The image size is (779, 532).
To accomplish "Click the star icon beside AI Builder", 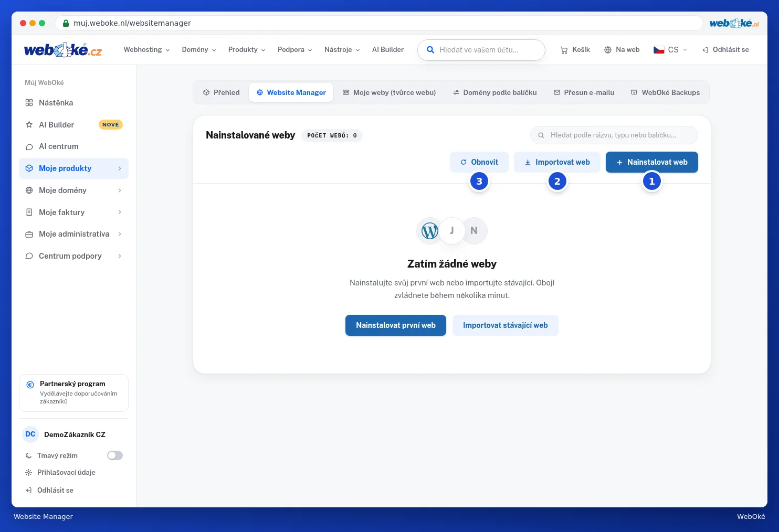I will pyautogui.click(x=29, y=125).
